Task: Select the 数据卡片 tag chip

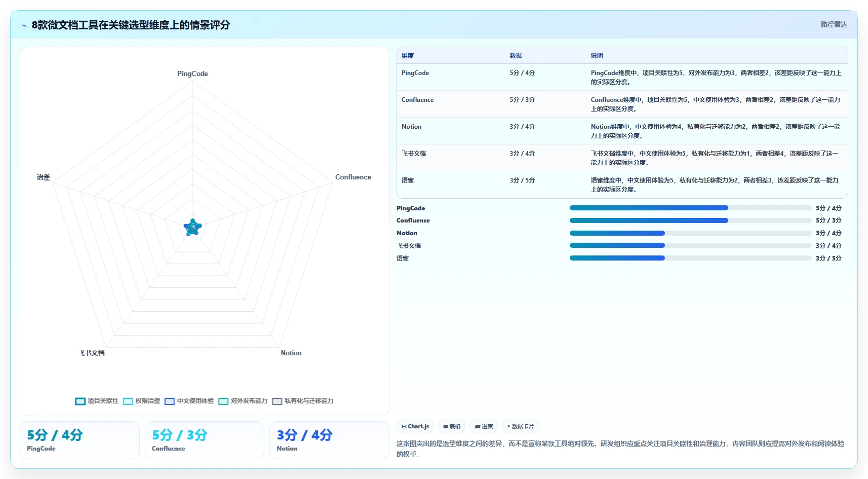Action: pyautogui.click(x=521, y=426)
